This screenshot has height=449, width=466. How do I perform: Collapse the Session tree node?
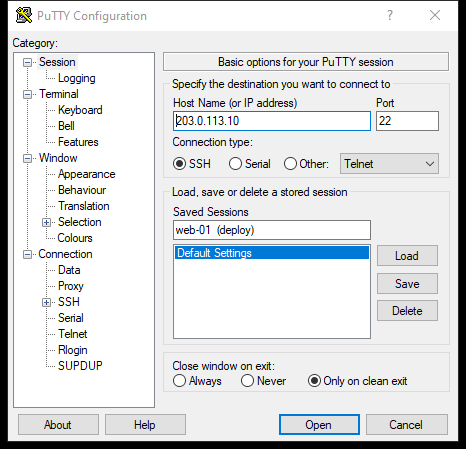[x=27, y=62]
